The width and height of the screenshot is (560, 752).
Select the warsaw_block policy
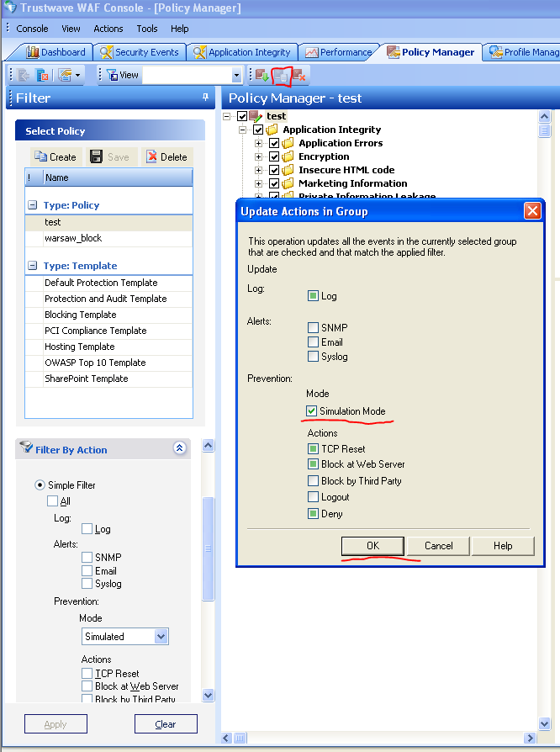(x=73, y=238)
